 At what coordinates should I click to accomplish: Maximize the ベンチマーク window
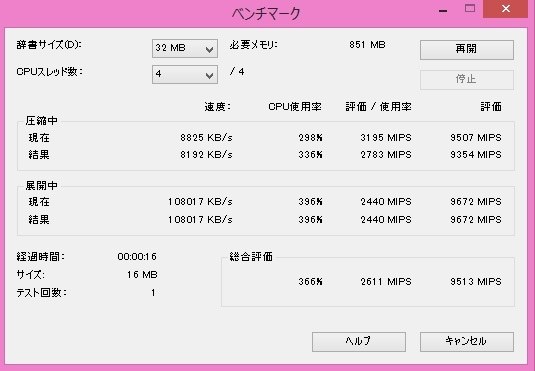click(x=470, y=9)
